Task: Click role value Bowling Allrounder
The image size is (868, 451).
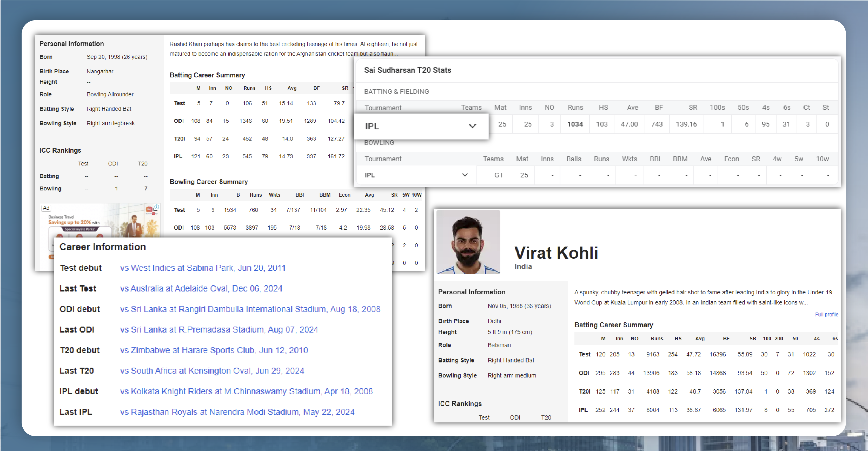Action: (110, 94)
